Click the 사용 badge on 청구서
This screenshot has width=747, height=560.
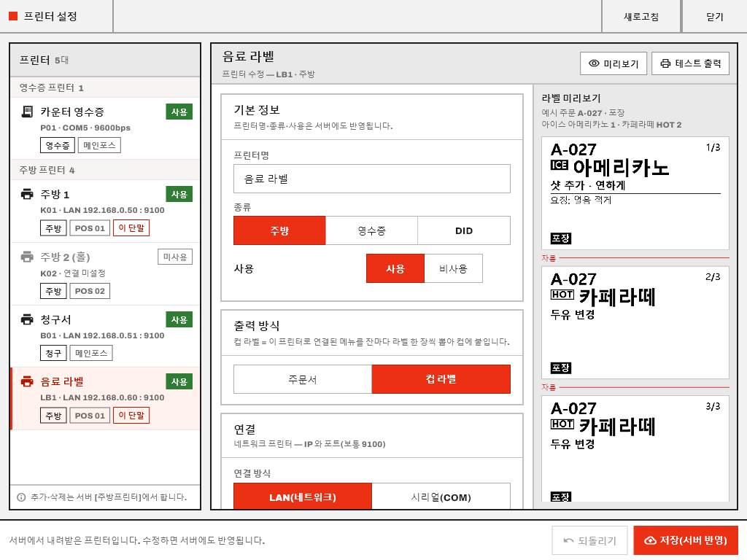click(179, 319)
